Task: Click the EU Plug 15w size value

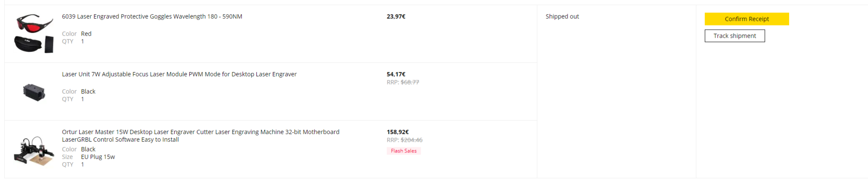Action: [x=98, y=157]
